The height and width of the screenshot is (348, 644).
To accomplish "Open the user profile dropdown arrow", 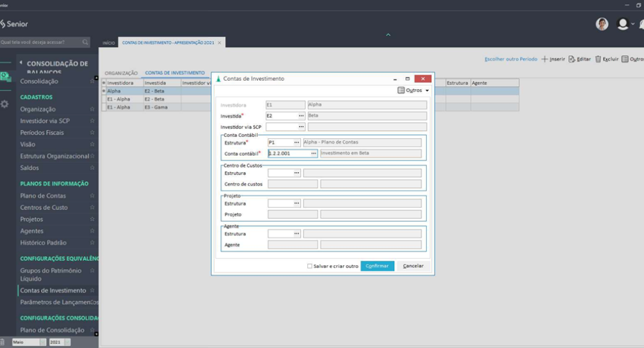I will pyautogui.click(x=634, y=25).
